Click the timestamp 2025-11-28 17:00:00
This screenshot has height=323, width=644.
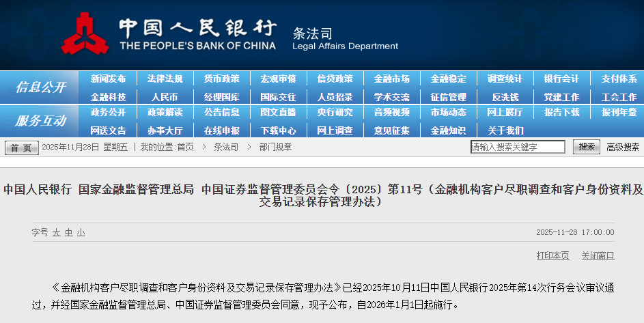coord(575,232)
